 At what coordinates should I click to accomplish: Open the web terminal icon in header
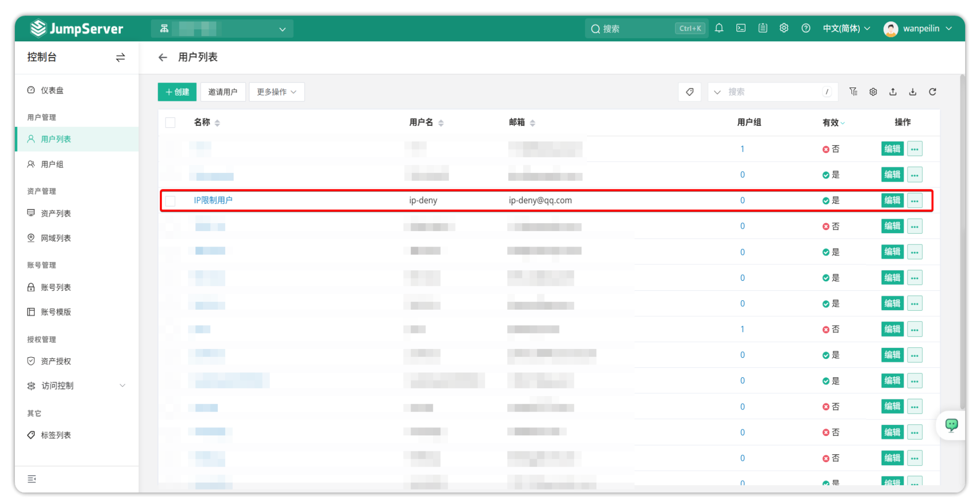coord(740,28)
